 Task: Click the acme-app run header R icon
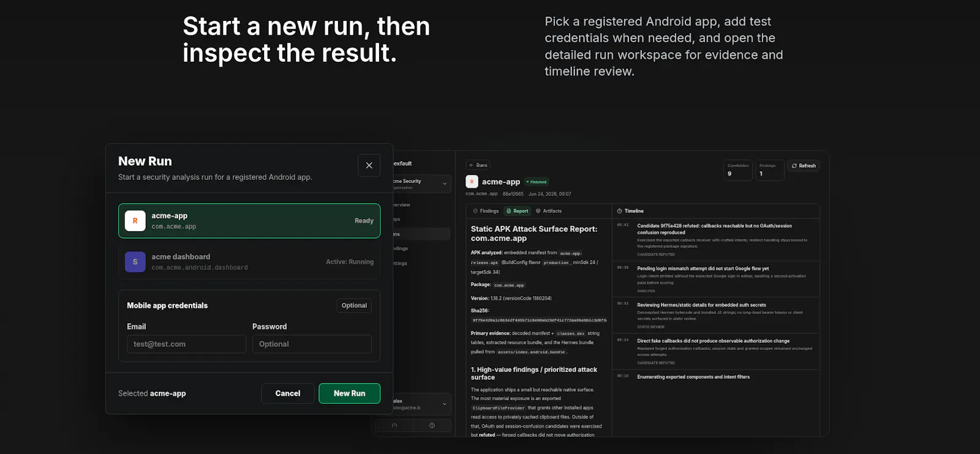tap(472, 182)
